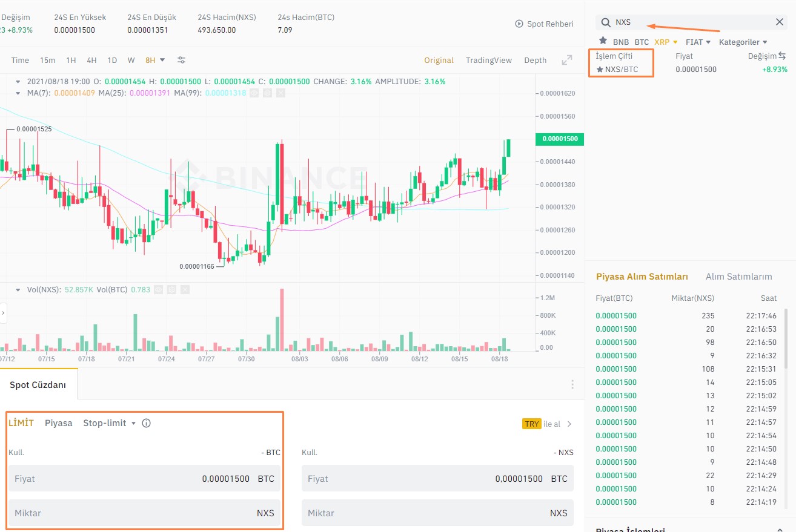Image resolution: width=796 pixels, height=532 pixels.
Task: Select the 1D chart timeframe
Action: click(x=112, y=60)
